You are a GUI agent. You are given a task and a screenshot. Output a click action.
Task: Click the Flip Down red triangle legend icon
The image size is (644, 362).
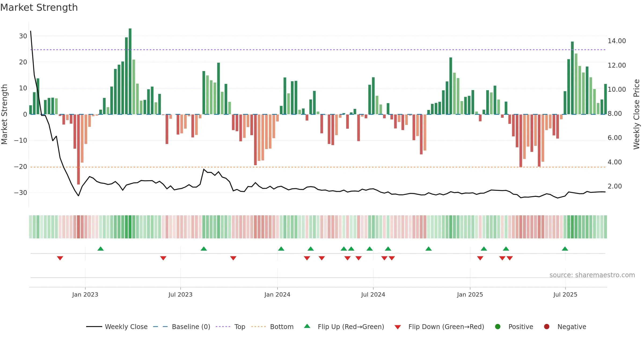tap(398, 327)
